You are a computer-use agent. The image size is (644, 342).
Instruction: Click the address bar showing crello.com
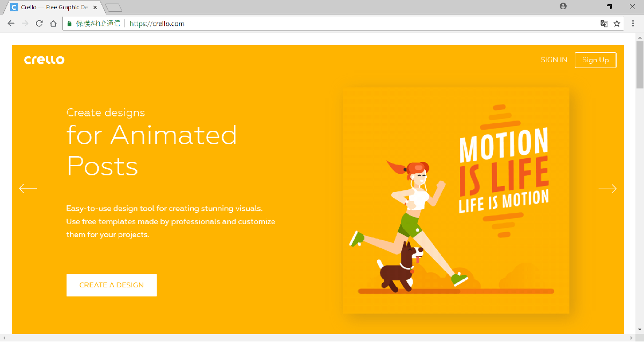(x=322, y=24)
